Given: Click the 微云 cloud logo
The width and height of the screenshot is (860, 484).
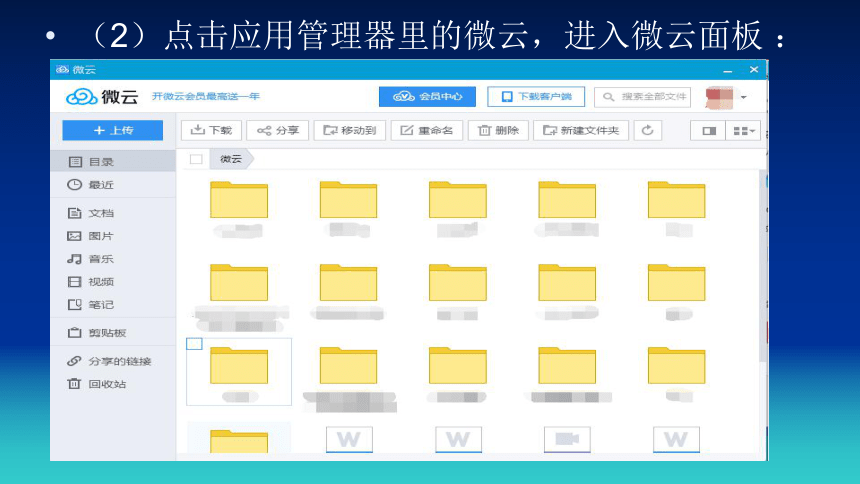Looking at the screenshot, I should pyautogui.click(x=102, y=97).
